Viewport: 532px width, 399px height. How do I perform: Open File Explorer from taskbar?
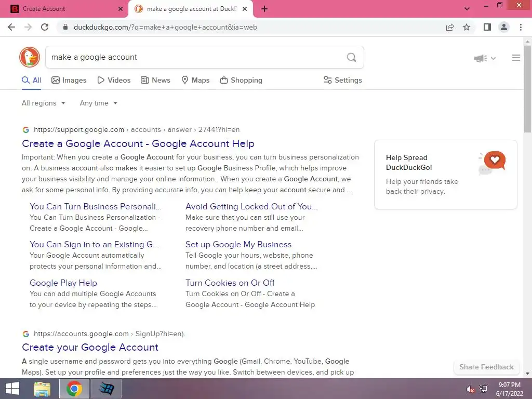pos(42,389)
